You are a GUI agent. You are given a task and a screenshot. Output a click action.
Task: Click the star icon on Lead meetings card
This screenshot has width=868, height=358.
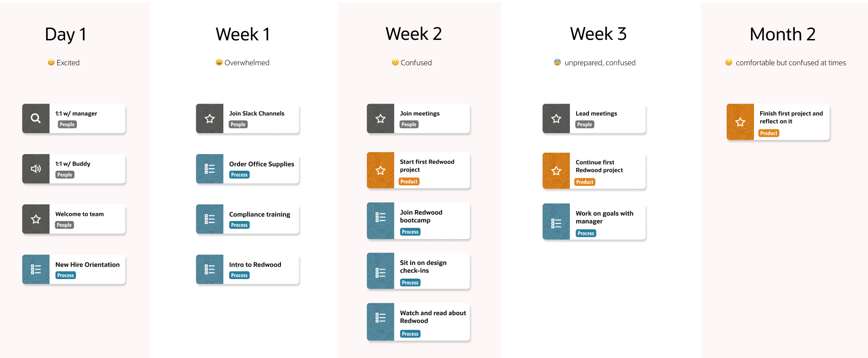pos(556,118)
